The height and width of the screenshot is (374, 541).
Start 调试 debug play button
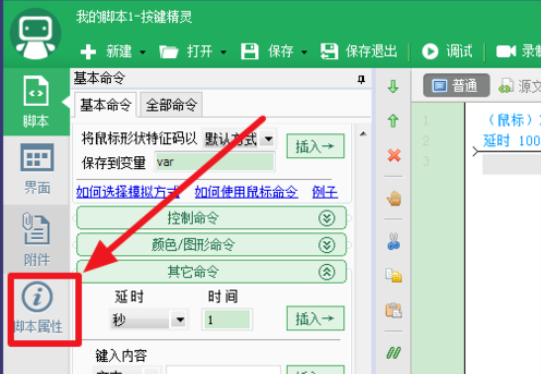pyautogui.click(x=447, y=51)
